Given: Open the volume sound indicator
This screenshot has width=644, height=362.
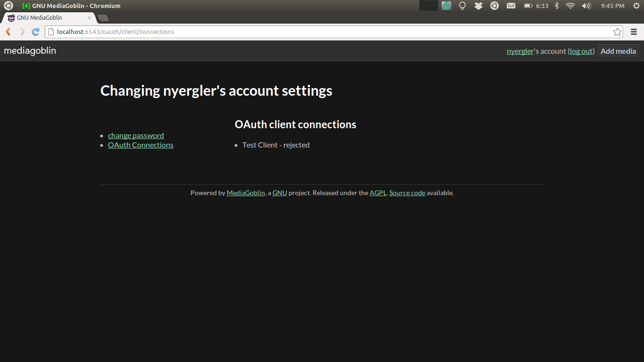Looking at the screenshot, I should (x=586, y=6).
